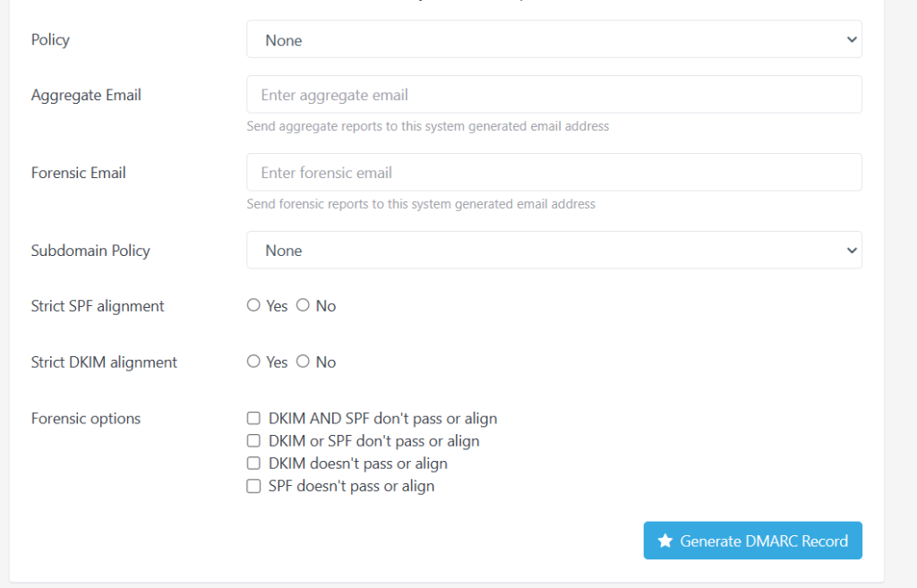The width and height of the screenshot is (917, 588).
Task: Click the Forensic Email input field
Action: (x=553, y=173)
